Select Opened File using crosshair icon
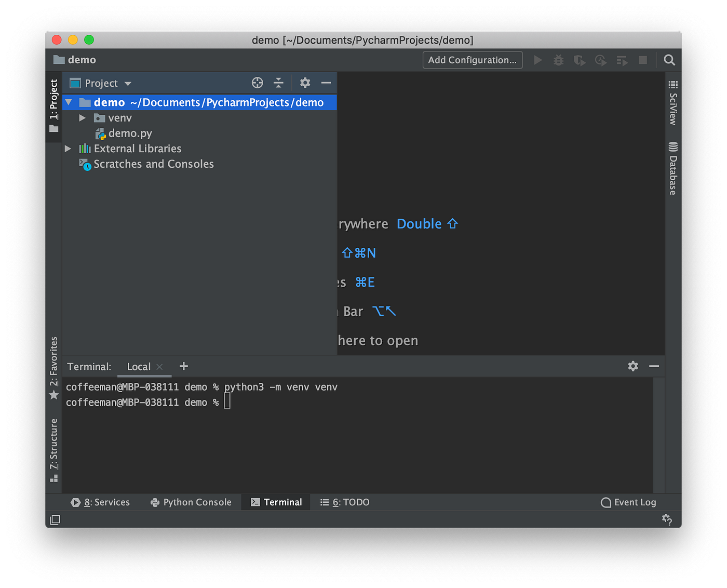Image resolution: width=727 pixels, height=588 pixels. tap(257, 83)
